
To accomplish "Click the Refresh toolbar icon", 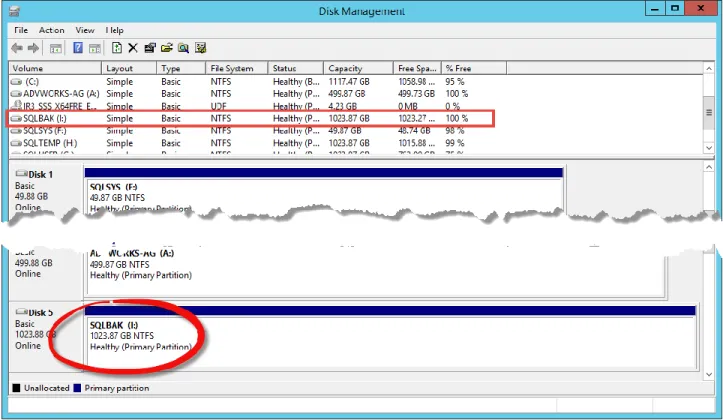I will click(117, 47).
